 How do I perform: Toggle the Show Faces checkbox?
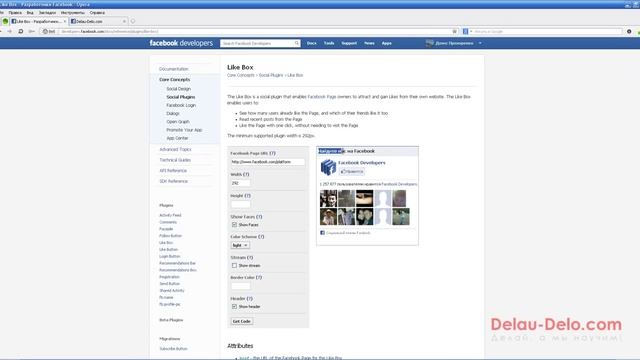coord(234,225)
